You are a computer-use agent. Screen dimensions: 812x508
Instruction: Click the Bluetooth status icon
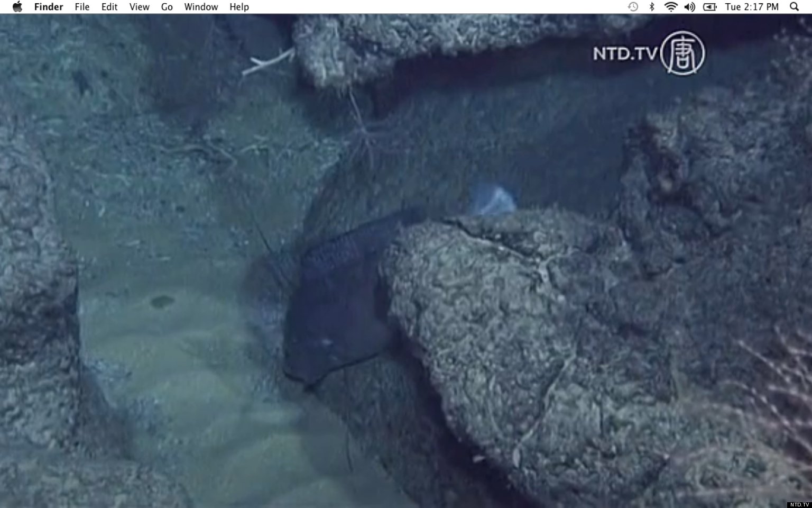652,7
